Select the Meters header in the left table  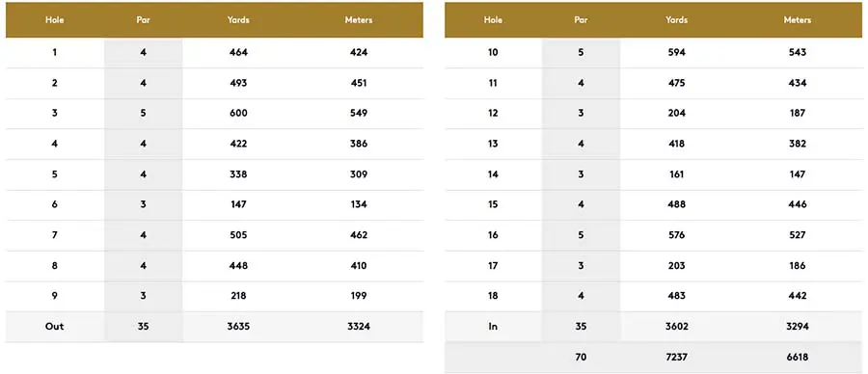[358, 20]
